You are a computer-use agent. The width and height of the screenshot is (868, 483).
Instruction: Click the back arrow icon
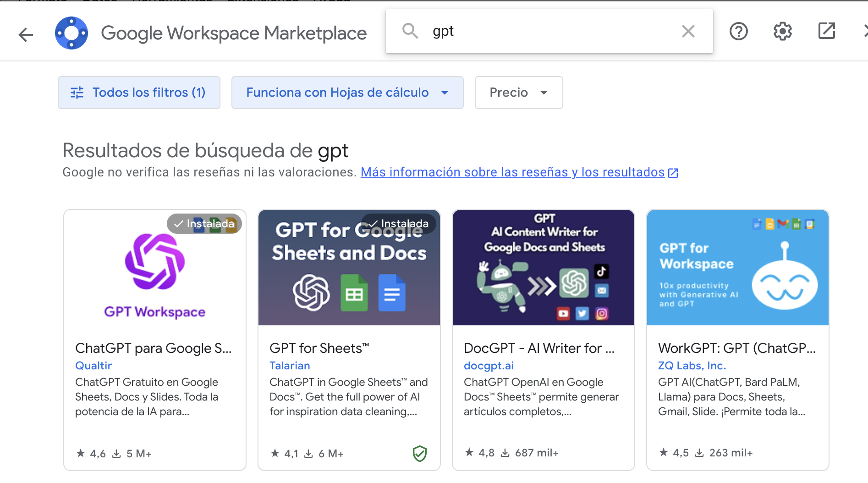[x=26, y=34]
